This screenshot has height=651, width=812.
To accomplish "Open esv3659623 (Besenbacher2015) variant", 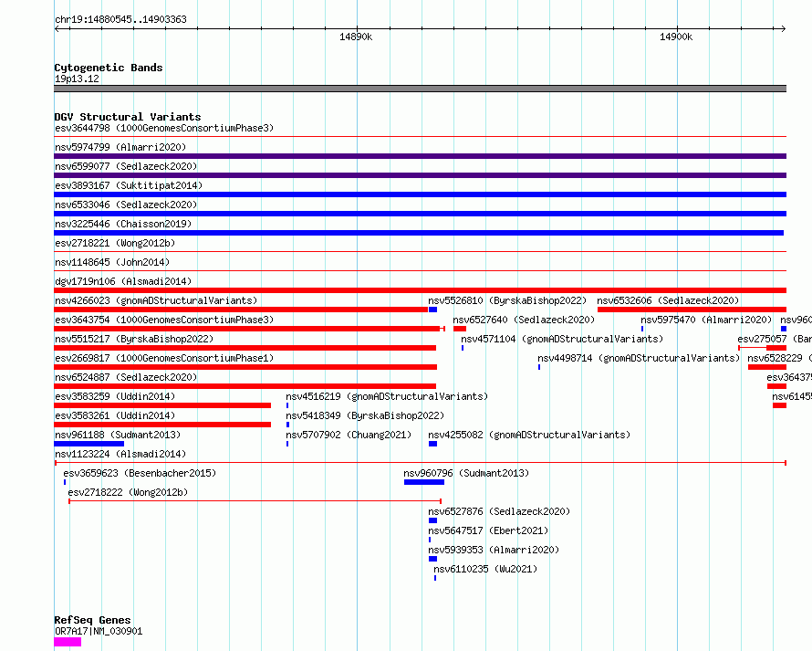I will [x=140, y=473].
